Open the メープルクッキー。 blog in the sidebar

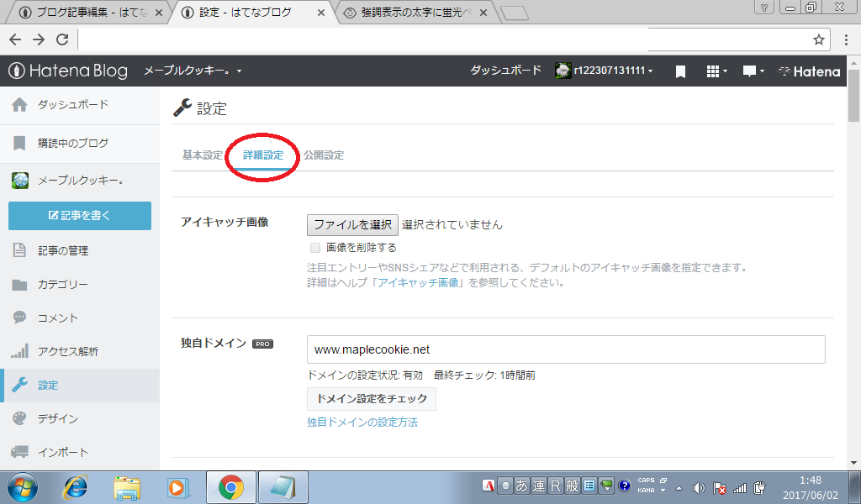point(80,181)
